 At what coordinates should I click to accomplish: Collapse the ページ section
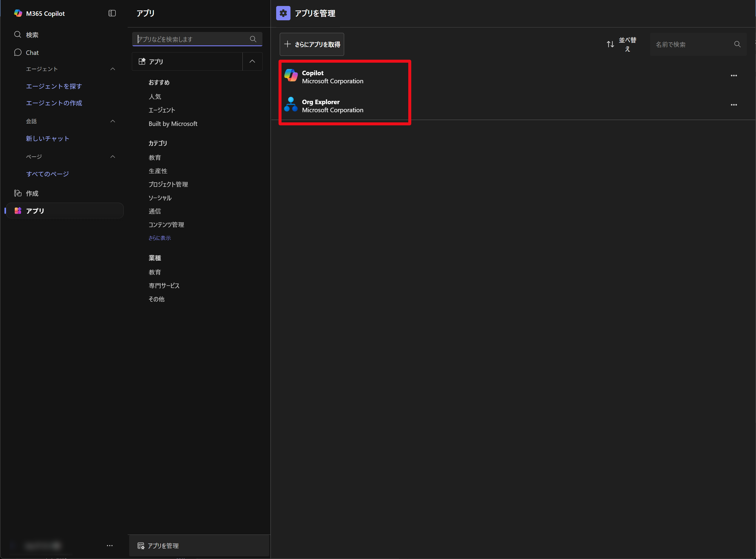click(113, 157)
